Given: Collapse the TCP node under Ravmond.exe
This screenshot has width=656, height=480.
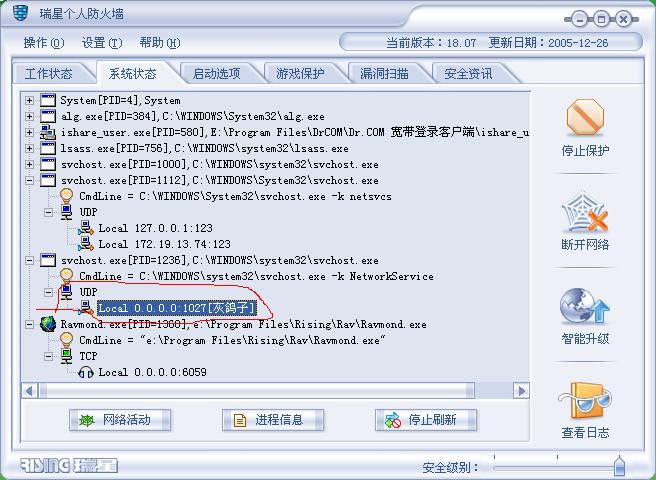Looking at the screenshot, I should coord(49,356).
